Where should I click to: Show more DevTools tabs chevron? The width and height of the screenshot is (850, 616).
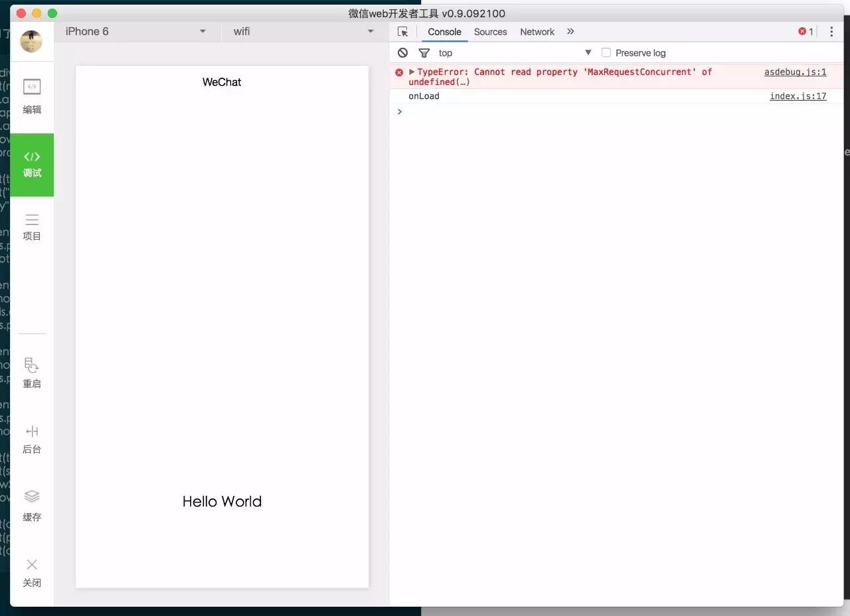coord(570,31)
